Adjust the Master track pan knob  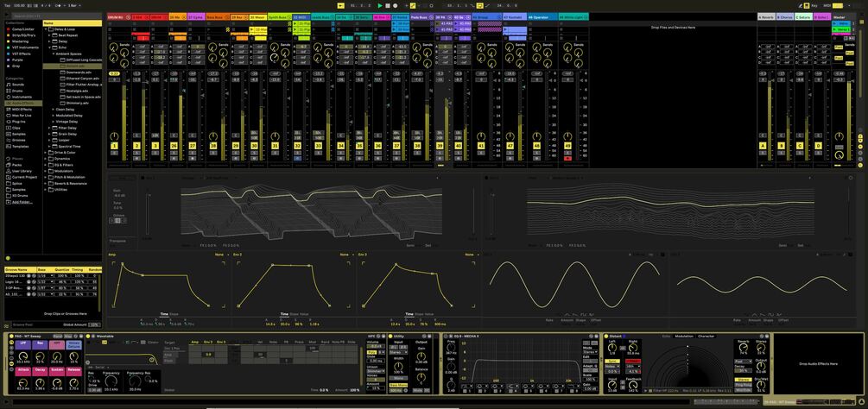[x=839, y=136]
